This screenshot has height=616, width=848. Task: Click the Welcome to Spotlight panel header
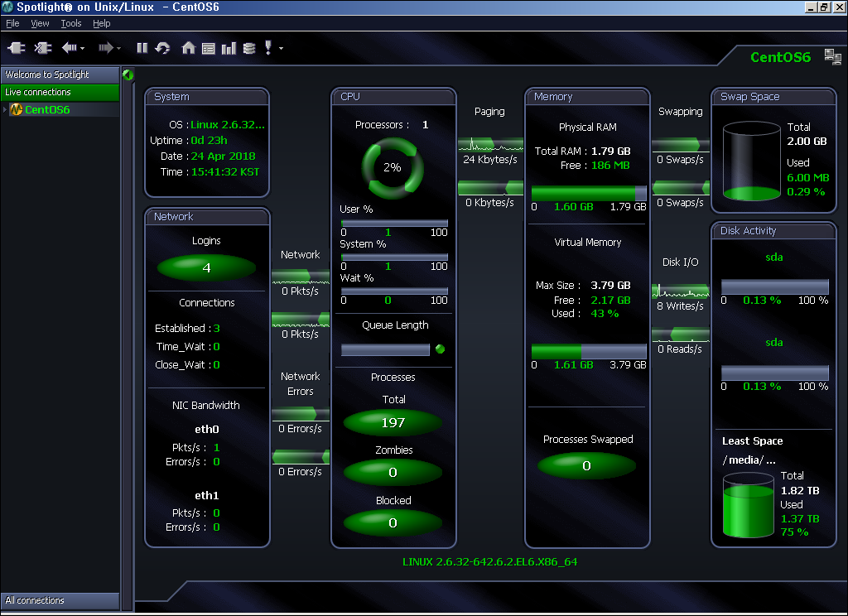point(60,75)
